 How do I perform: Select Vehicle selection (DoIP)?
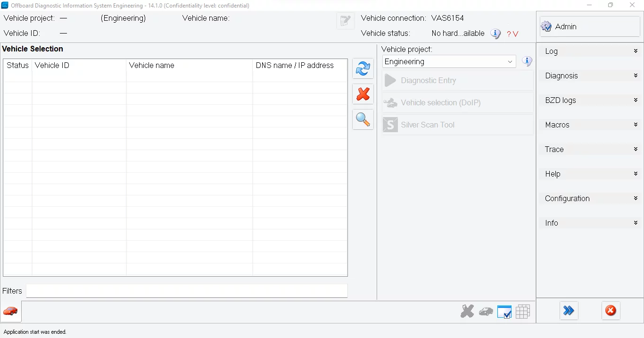pos(440,102)
